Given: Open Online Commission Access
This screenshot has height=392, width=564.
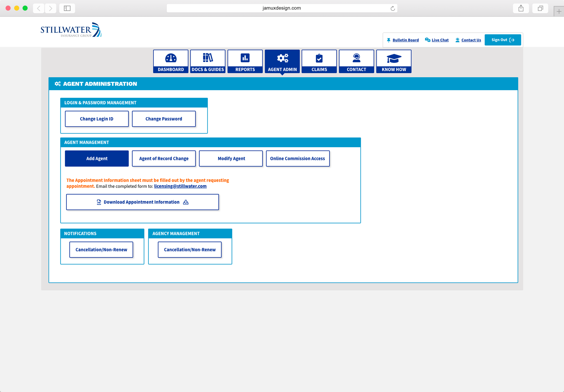Looking at the screenshot, I should 298,158.
